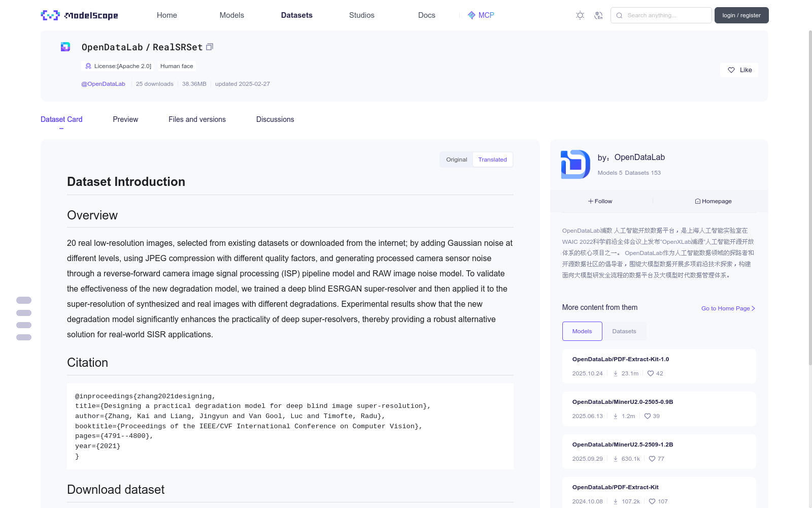Click updated 2025-02-27 text
Image resolution: width=812 pixels, height=508 pixels.
pos(243,84)
